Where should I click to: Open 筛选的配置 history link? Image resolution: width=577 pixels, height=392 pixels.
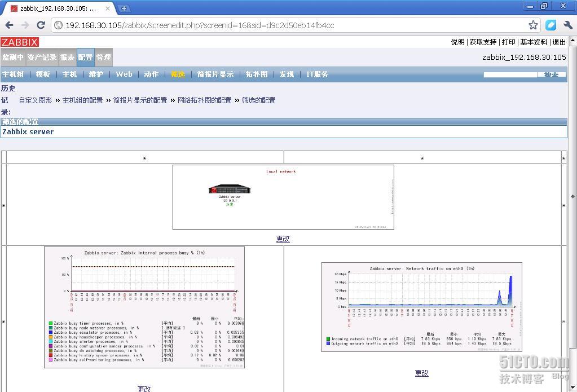point(259,100)
